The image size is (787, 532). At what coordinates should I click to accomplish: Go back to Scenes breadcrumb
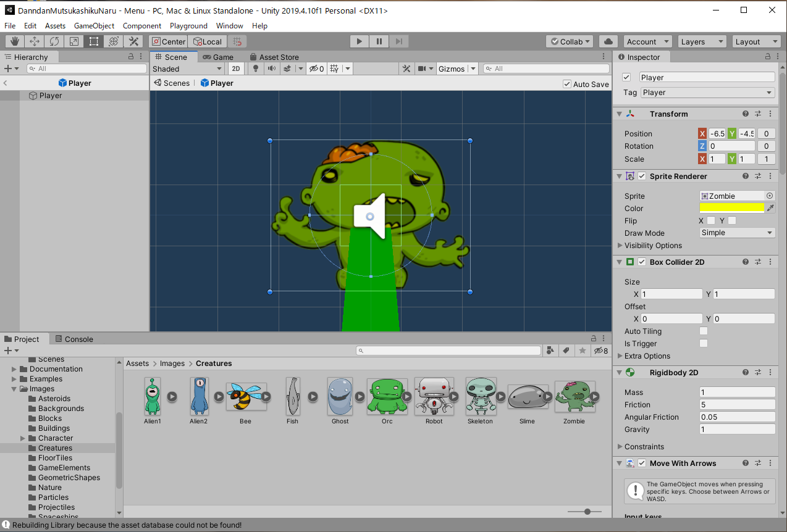[172, 83]
